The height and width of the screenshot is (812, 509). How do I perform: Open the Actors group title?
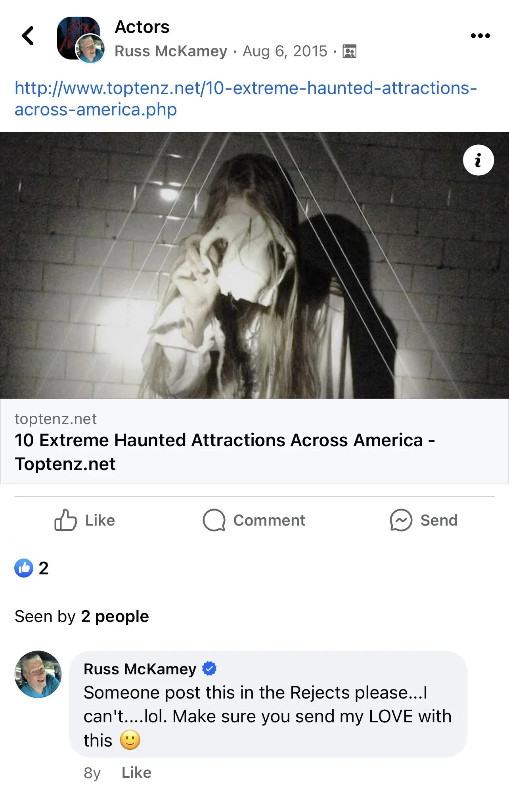(142, 27)
